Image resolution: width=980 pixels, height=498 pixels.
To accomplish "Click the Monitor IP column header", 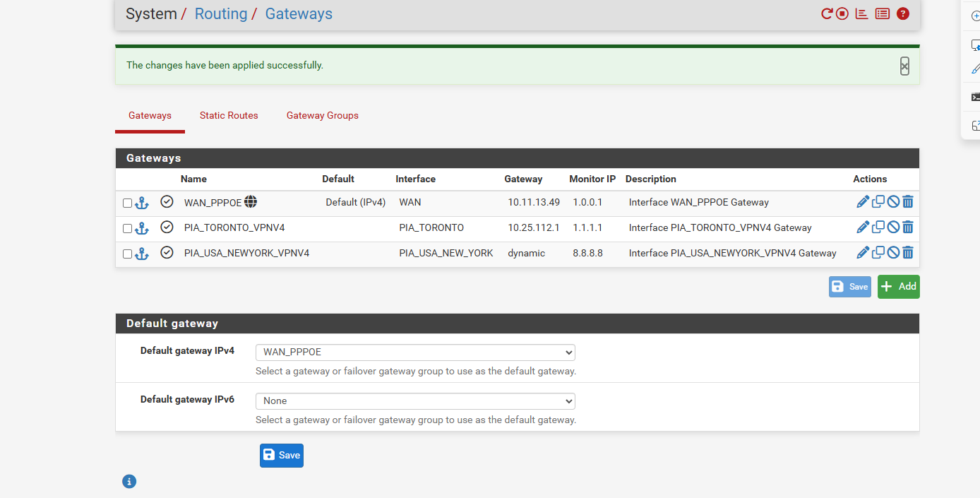I will [x=592, y=179].
